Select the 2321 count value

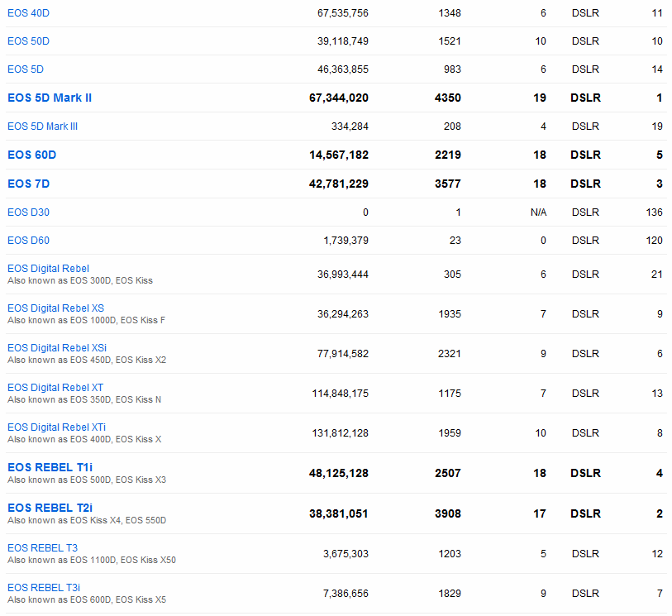(450, 354)
